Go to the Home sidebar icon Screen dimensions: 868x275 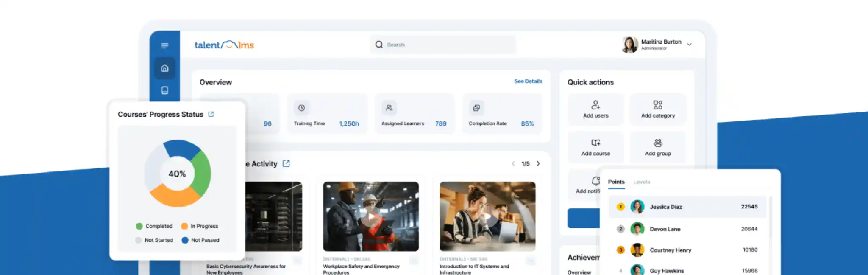[165, 68]
